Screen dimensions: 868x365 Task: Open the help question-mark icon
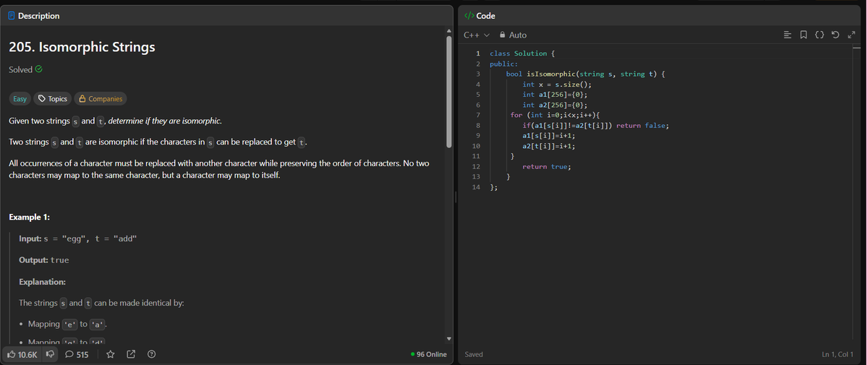coord(151,355)
